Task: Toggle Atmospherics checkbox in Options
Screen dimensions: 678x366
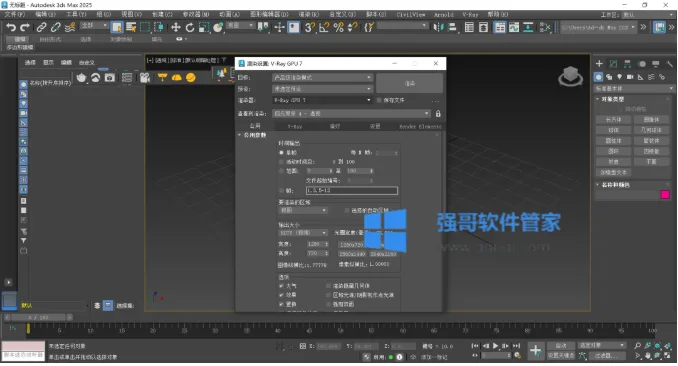Action: pos(281,286)
